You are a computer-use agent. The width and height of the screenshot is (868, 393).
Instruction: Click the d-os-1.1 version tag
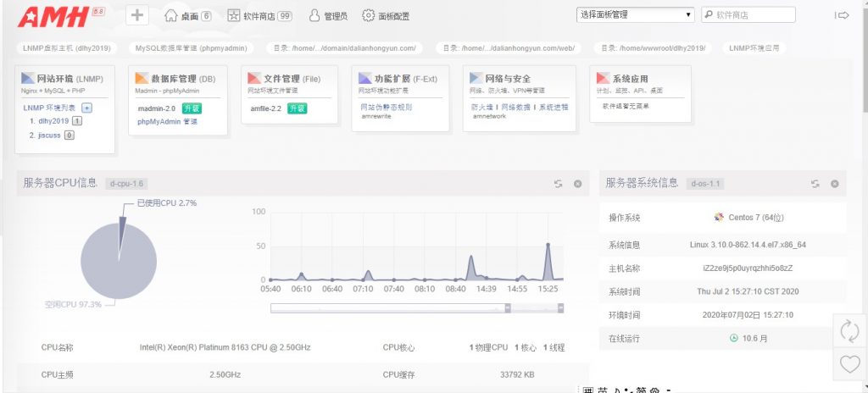(x=705, y=184)
